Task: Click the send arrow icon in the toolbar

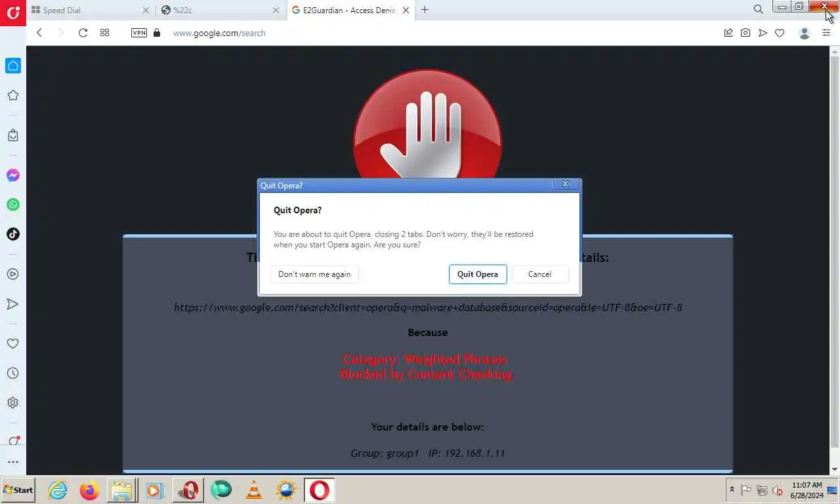Action: coord(763,33)
